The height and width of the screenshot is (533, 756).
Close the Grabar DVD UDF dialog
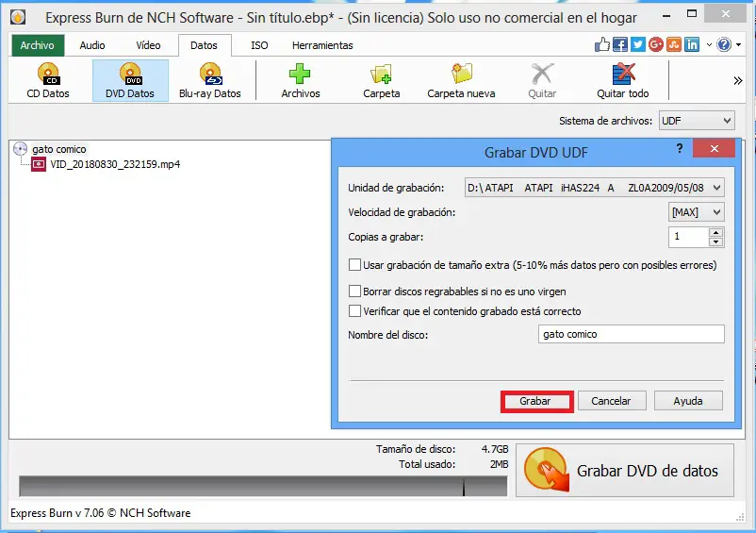pyautogui.click(x=715, y=148)
